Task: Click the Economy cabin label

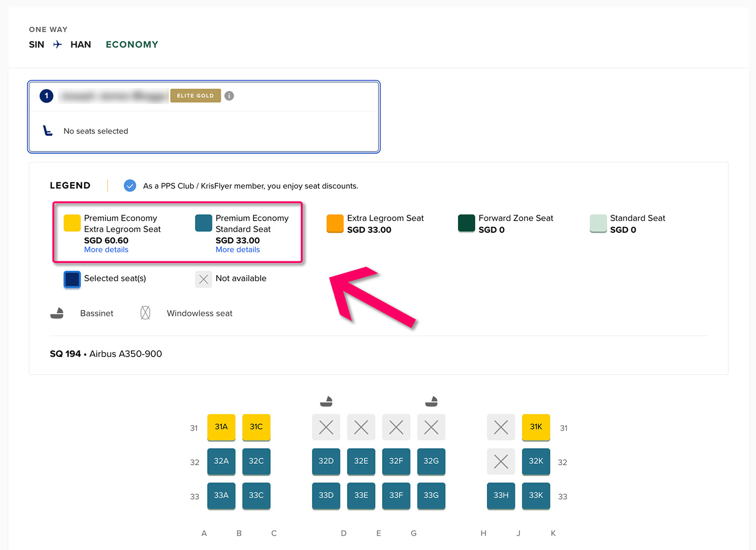Action: tap(132, 44)
